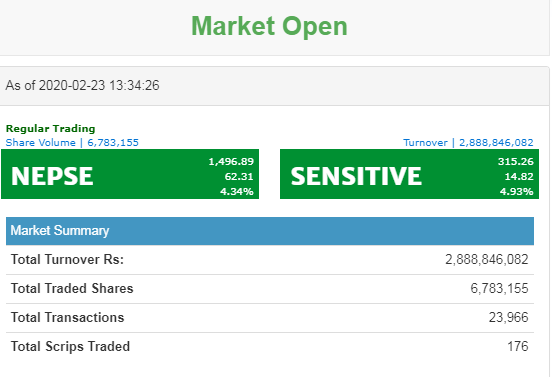Select the SENSITIVE percent change 4.93%
This screenshot has width=552, height=377.
[516, 191]
